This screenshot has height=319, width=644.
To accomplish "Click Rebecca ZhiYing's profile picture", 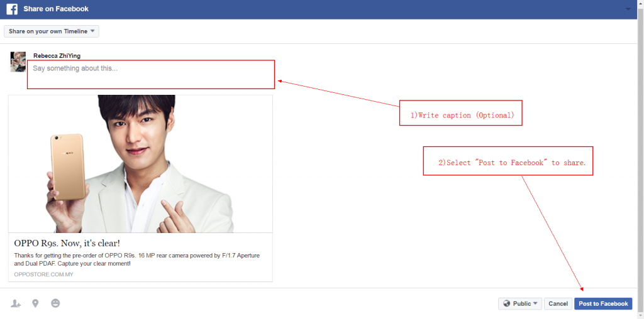I will coord(18,62).
